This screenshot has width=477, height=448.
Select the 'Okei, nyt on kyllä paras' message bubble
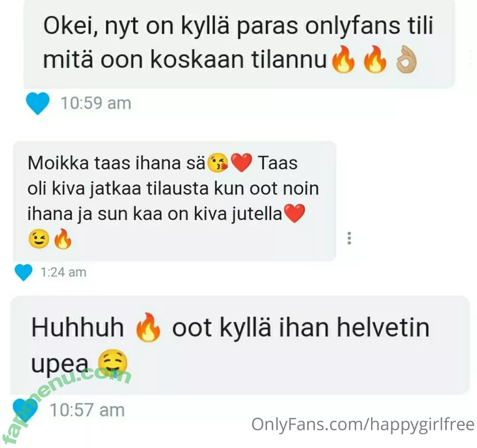[239, 44]
